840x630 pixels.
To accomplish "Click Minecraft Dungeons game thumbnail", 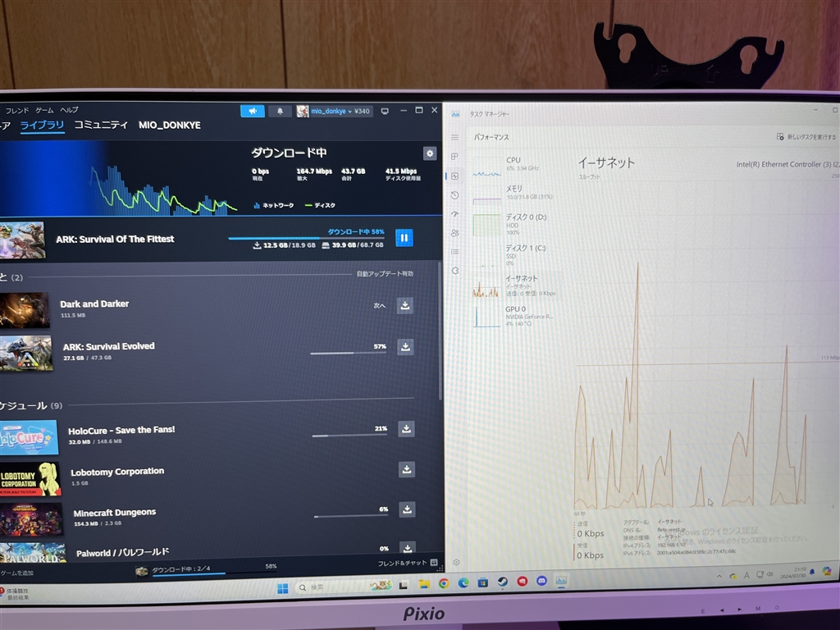I will 30,519.
